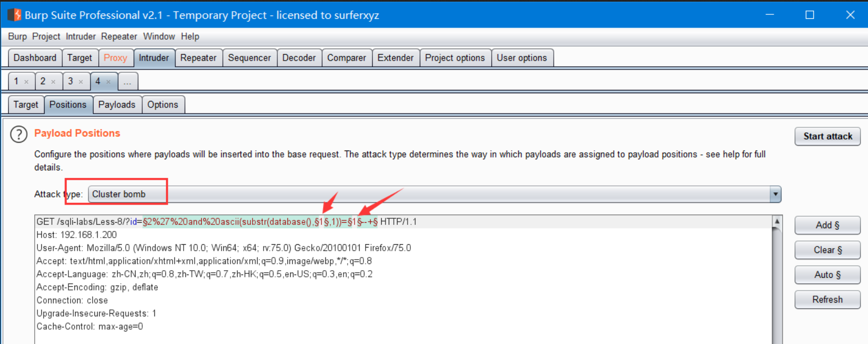The width and height of the screenshot is (868, 344).
Task: Switch to the Extender tab
Action: [x=395, y=58]
